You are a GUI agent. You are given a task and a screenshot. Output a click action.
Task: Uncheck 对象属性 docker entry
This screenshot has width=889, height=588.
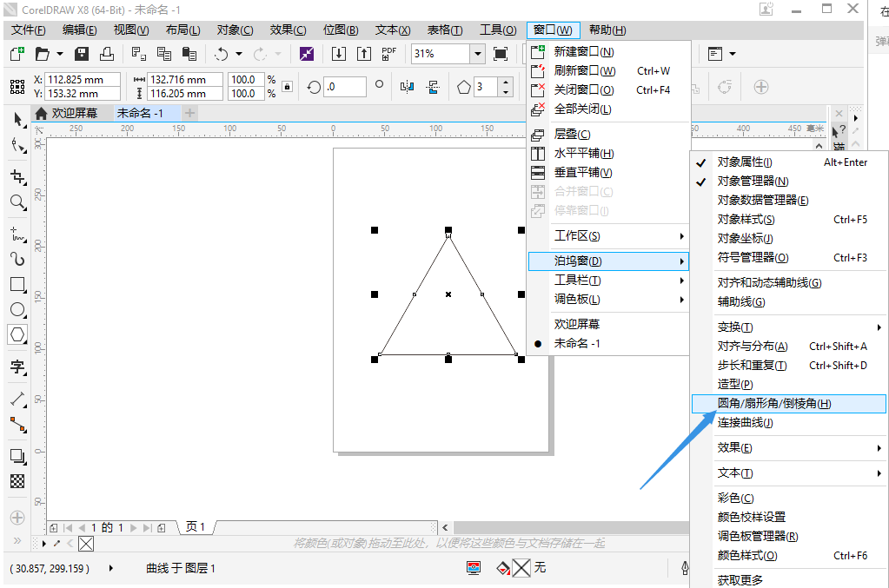pyautogui.click(x=789, y=162)
